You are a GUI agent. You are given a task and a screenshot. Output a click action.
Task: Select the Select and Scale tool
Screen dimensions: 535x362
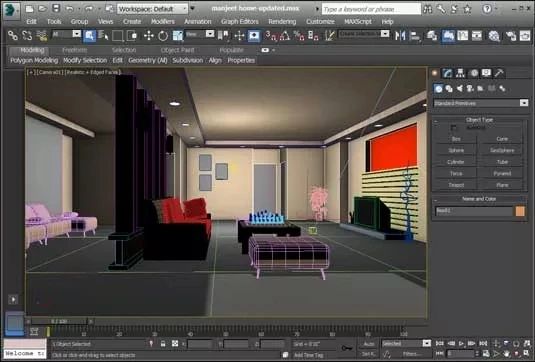(x=177, y=35)
